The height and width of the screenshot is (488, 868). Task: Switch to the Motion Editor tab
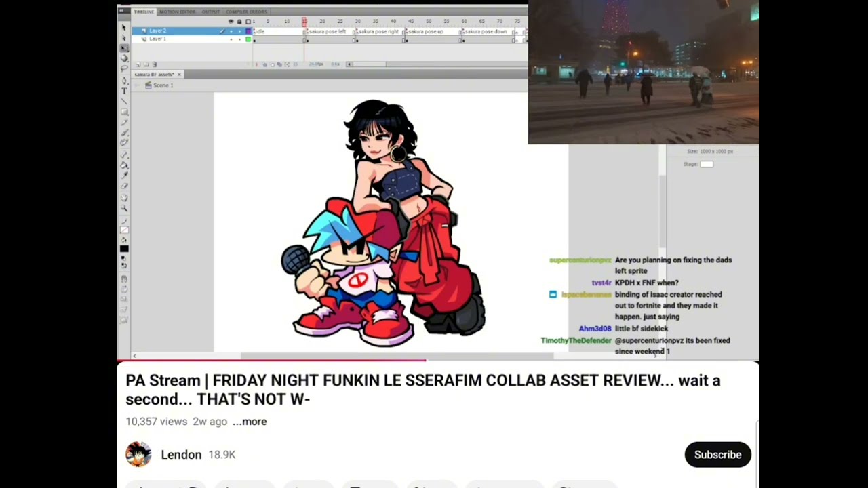pos(178,12)
